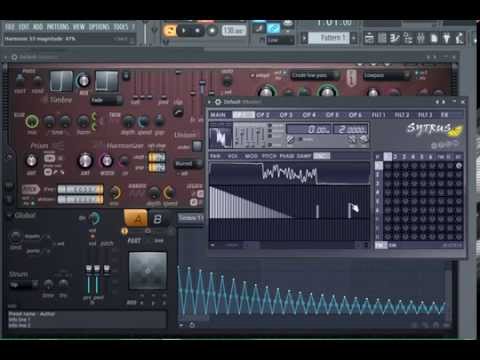The height and width of the screenshot is (360, 480).
Task: Click Harmor first timbre waveform thumbnail
Action: coord(61,81)
